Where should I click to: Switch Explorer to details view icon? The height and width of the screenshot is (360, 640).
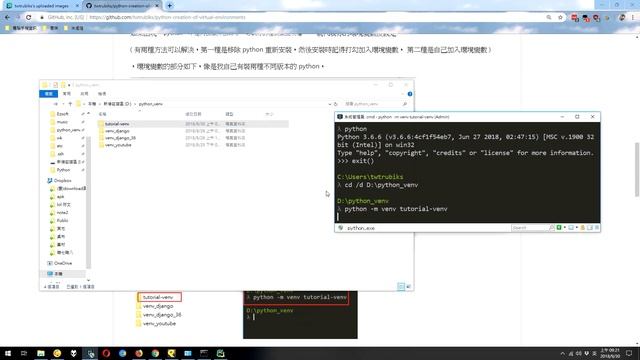coord(401,286)
